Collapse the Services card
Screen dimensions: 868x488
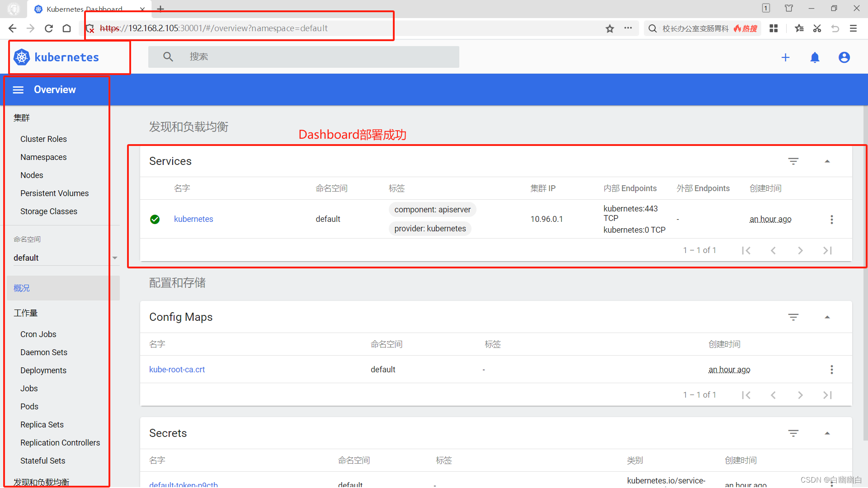pyautogui.click(x=827, y=161)
